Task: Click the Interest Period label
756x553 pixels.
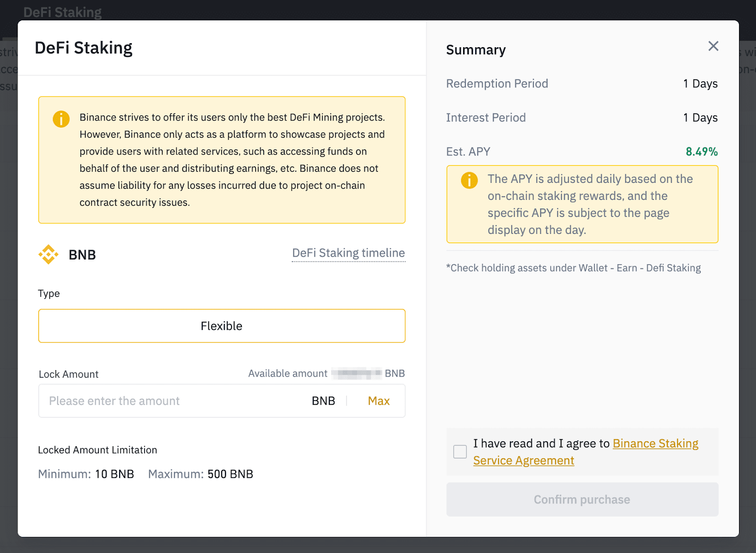Action: 486,118
